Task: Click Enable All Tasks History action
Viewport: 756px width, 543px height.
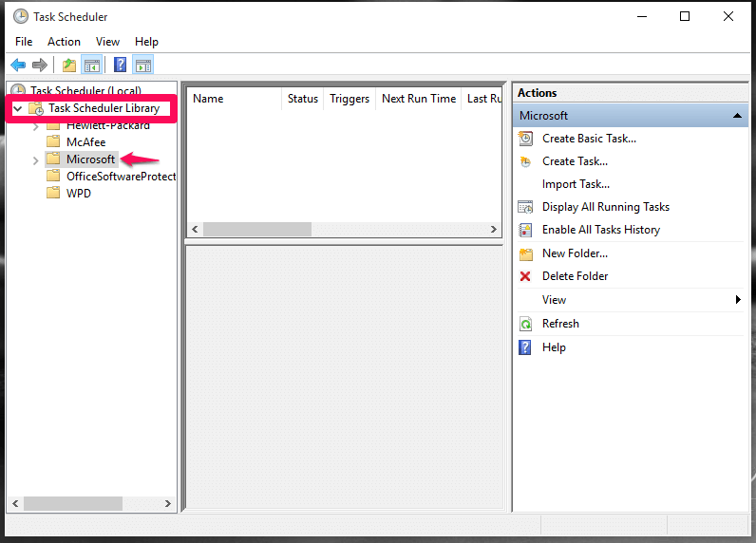Action: coord(601,230)
